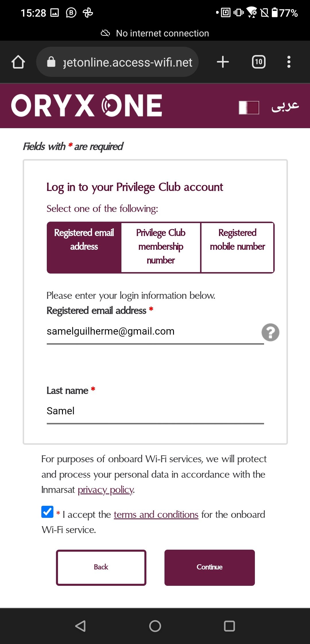Uncheck the accept terms checkbox
The width and height of the screenshot is (310, 644).
[x=47, y=512]
